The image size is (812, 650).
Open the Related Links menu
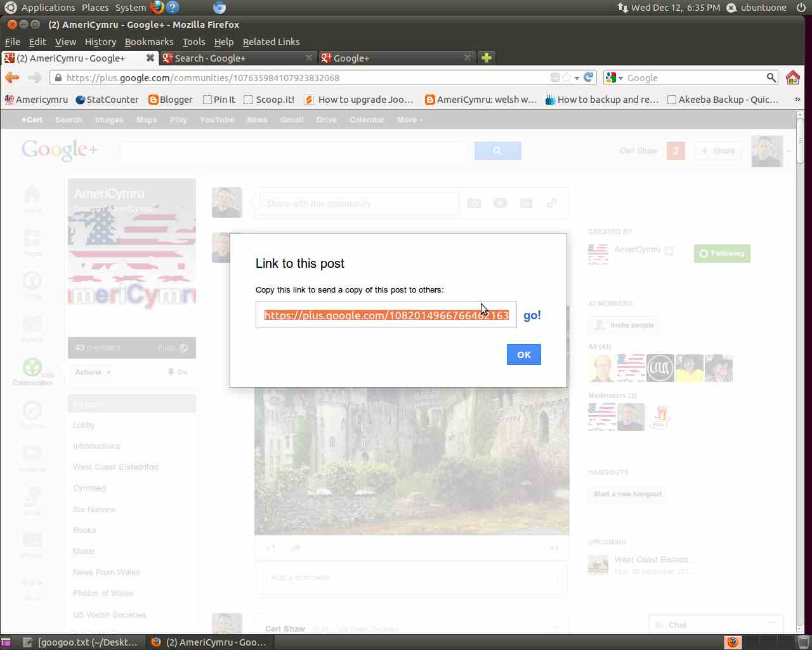click(271, 42)
